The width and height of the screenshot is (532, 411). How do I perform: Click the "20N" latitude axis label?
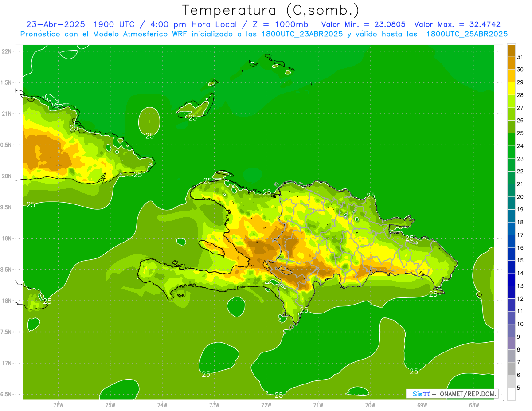coord(7,176)
